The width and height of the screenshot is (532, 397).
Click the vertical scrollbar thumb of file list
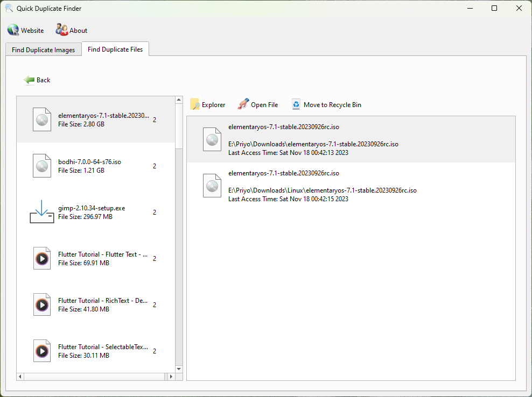click(x=179, y=126)
